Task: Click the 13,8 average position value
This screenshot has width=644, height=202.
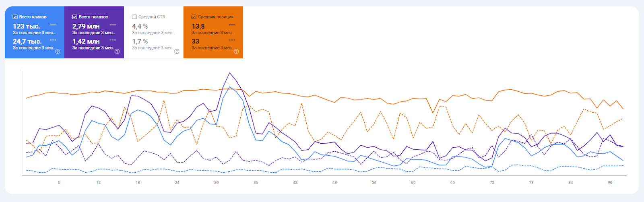Action: tap(198, 26)
